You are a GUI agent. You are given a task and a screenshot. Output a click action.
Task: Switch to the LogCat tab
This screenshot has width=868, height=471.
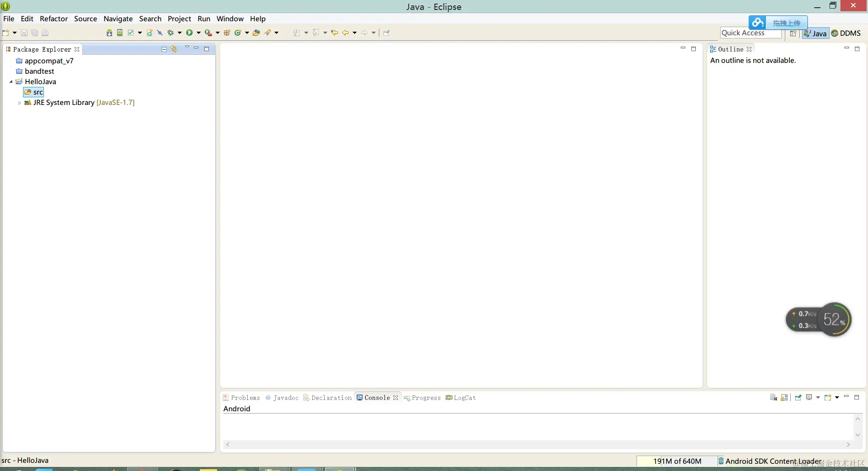461,398
